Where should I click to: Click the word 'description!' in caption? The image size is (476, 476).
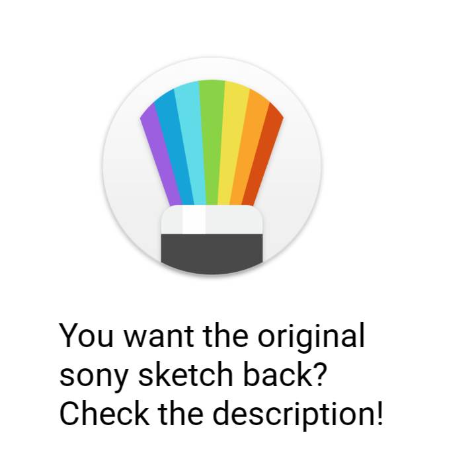tap(298, 413)
